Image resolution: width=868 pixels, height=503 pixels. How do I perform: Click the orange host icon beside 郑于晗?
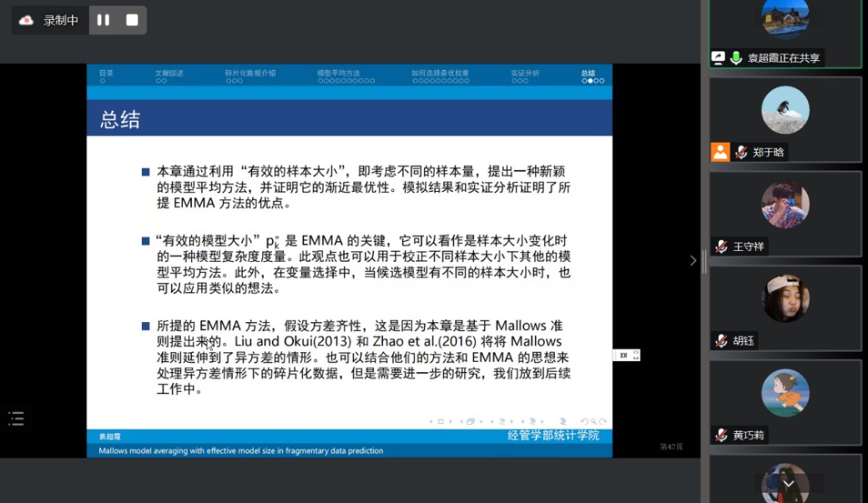(720, 152)
